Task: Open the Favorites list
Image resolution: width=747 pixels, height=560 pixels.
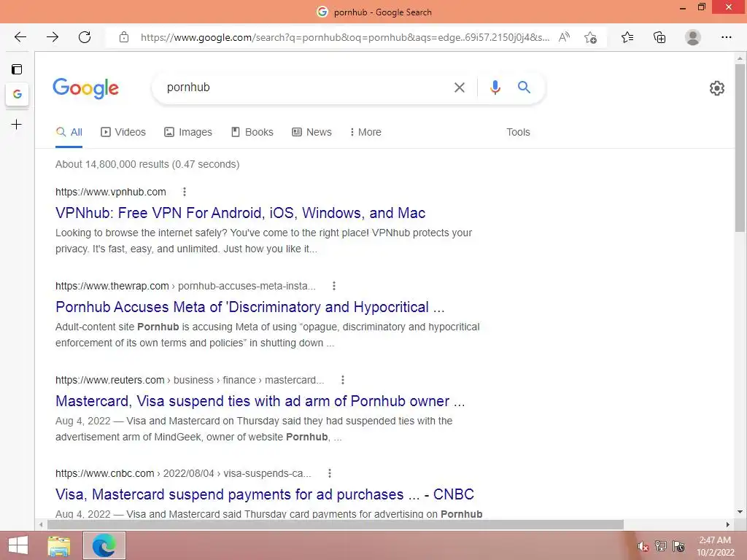Action: [627, 37]
